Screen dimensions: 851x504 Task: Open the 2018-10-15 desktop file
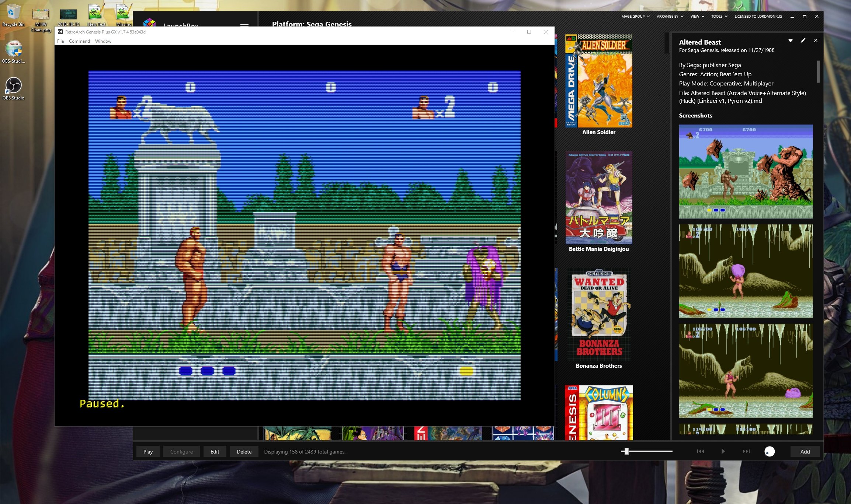69,17
